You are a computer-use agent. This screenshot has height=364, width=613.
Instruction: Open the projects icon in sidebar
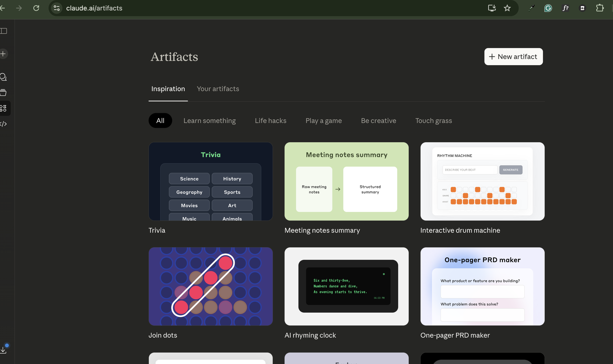pyautogui.click(x=3, y=93)
